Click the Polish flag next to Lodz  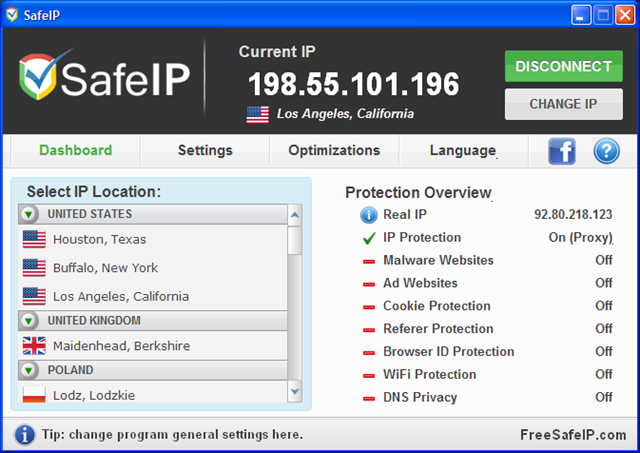click(x=34, y=395)
